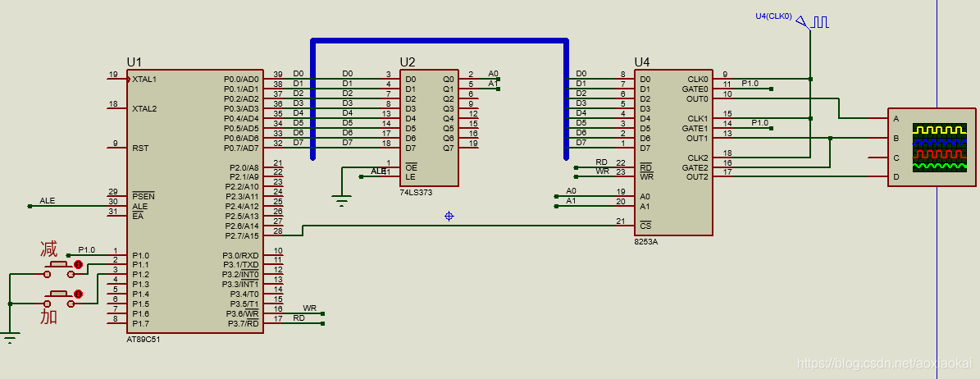Click the U4(CLK0) label text
Image resolution: width=980 pixels, height=379 pixels.
774,16
